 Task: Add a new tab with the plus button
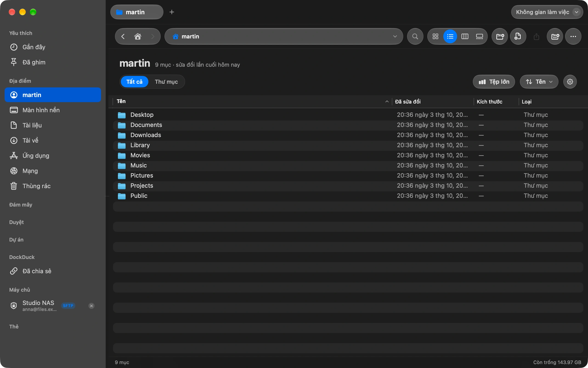172,12
